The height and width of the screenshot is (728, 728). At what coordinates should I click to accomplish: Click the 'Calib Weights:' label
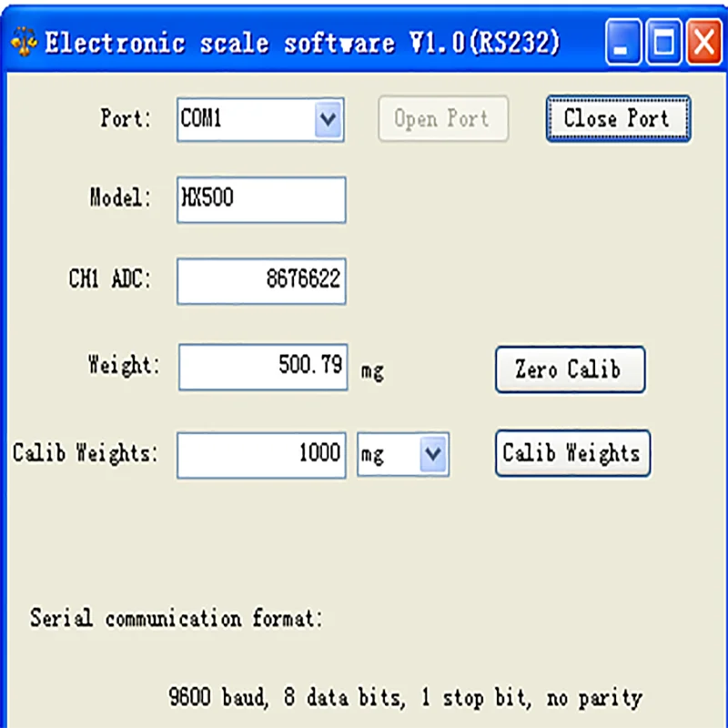pos(85,452)
